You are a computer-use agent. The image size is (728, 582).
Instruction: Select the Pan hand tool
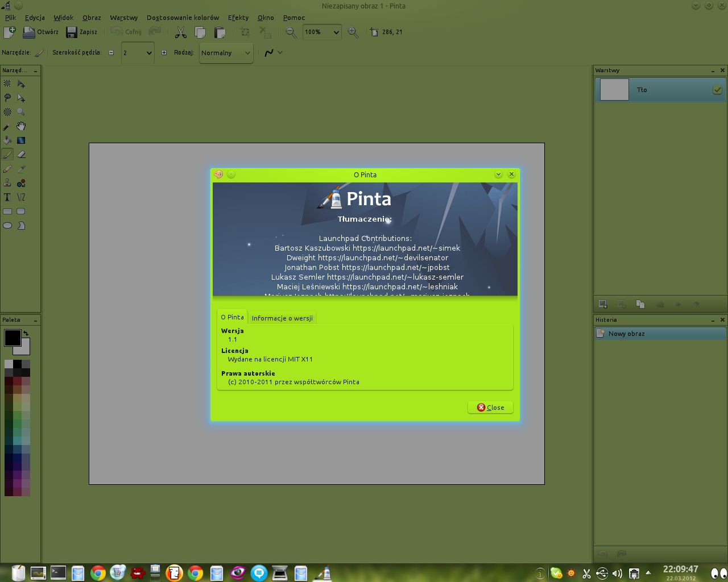[x=21, y=126]
